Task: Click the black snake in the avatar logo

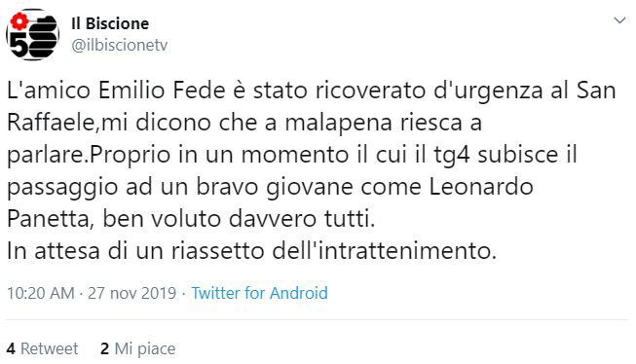Action: pos(44,37)
